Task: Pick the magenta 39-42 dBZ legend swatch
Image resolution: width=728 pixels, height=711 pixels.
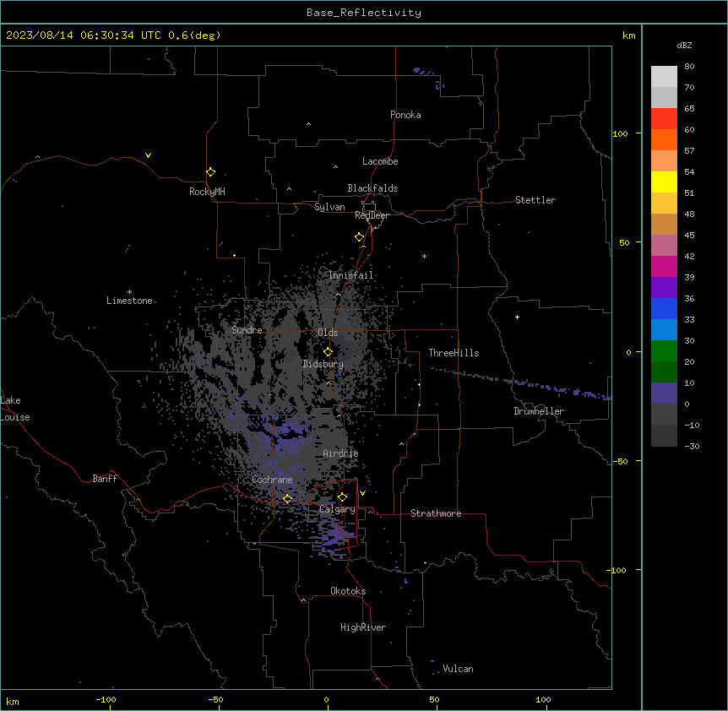Action: (664, 266)
